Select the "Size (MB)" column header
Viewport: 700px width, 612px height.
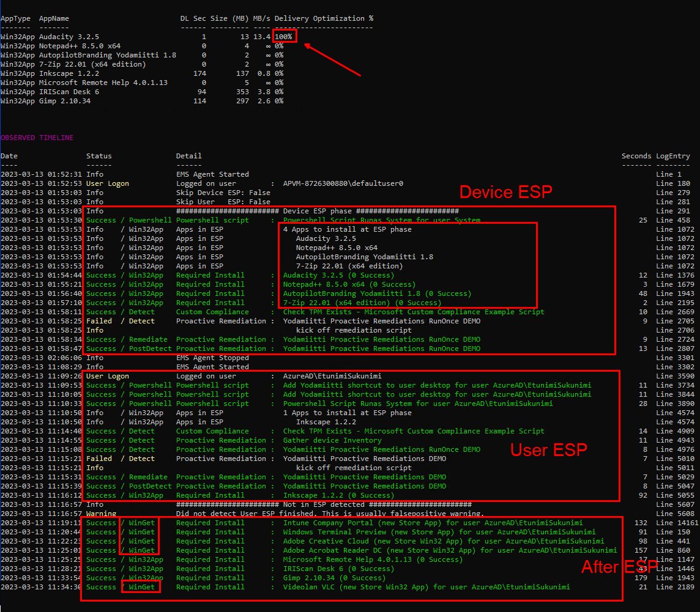(229, 18)
